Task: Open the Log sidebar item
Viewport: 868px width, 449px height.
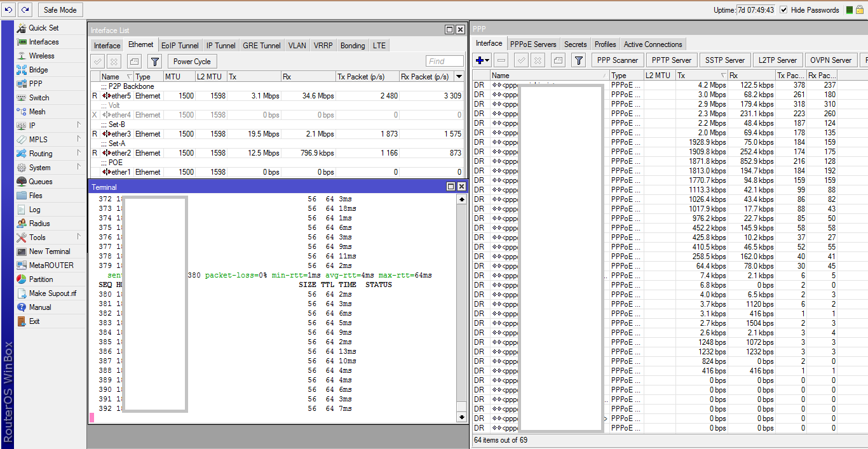Action: 34,210
